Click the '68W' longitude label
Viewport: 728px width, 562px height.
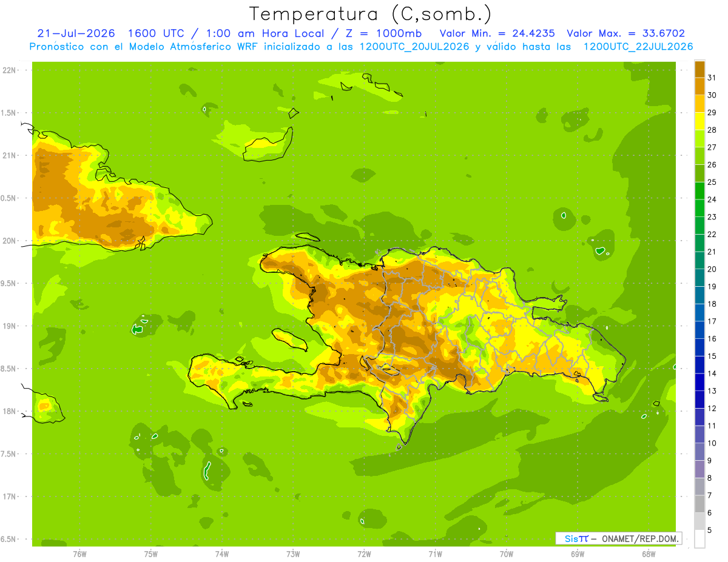[648, 554]
